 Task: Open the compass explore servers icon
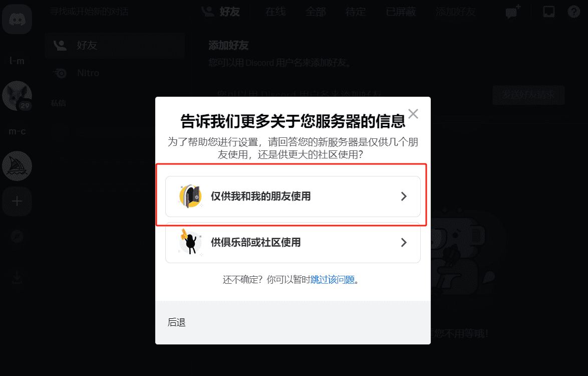coord(17,237)
